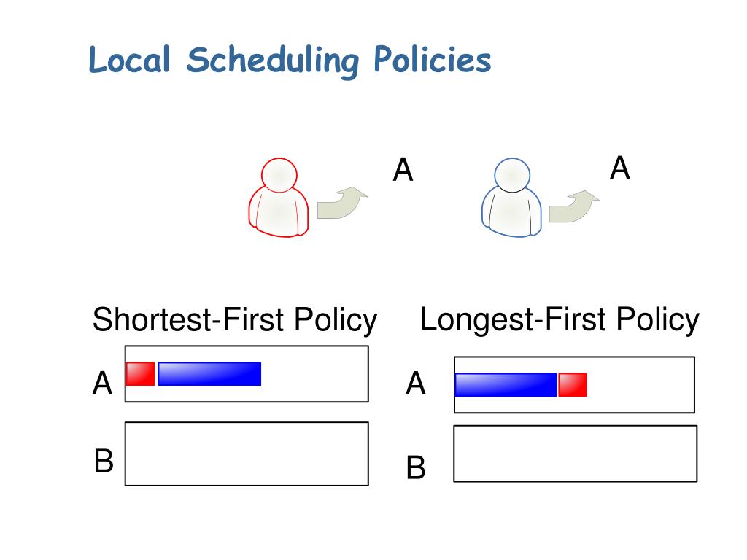Viewport: 747px width, 560px height.
Task: Click red block in Longest-First queue A
Action: point(573,385)
